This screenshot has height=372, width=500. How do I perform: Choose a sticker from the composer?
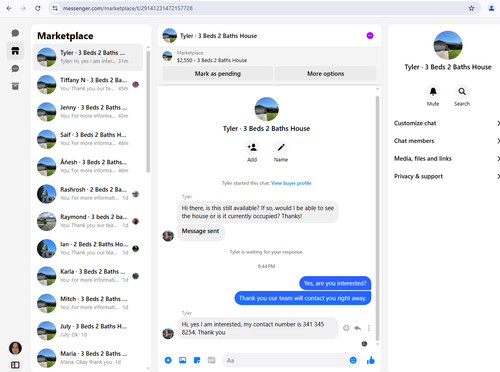pos(197,360)
